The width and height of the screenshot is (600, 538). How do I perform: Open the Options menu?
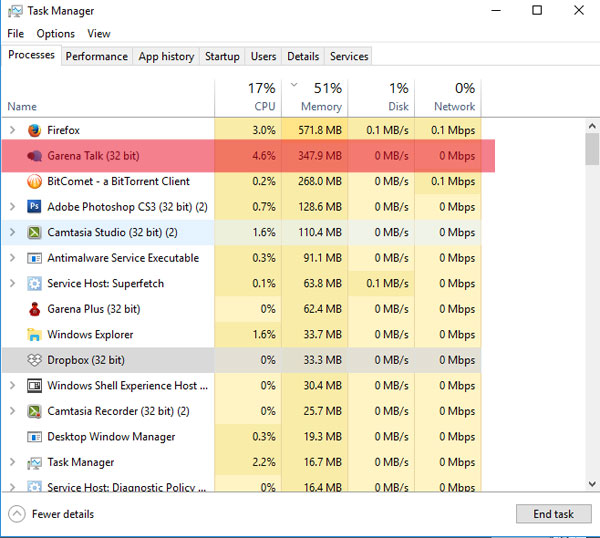[56, 34]
